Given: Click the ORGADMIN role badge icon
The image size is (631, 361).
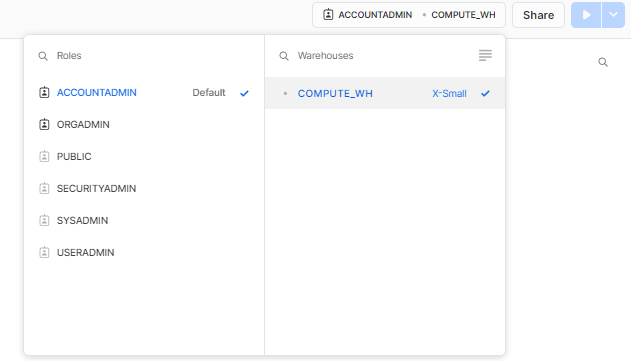Looking at the screenshot, I should click(44, 124).
